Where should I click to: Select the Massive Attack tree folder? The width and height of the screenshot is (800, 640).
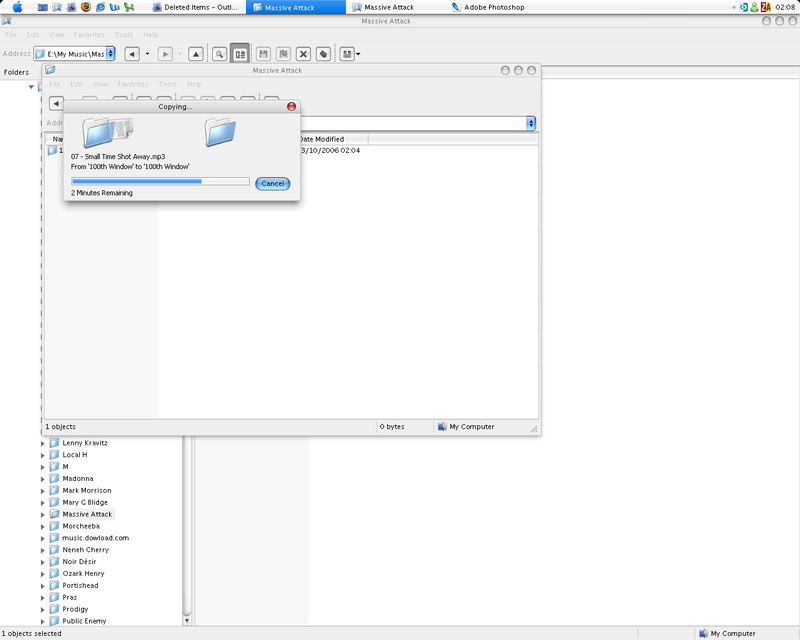[87, 514]
